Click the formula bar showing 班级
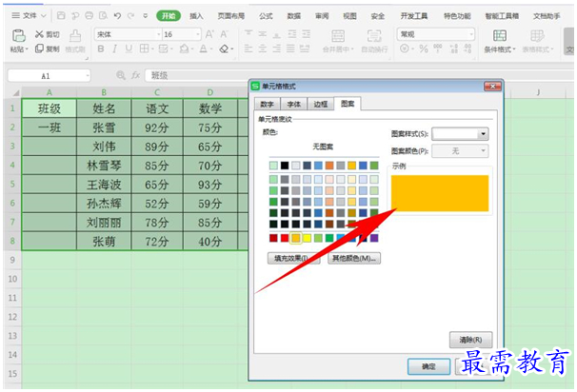The width and height of the screenshot is (577, 392). [x=361, y=75]
